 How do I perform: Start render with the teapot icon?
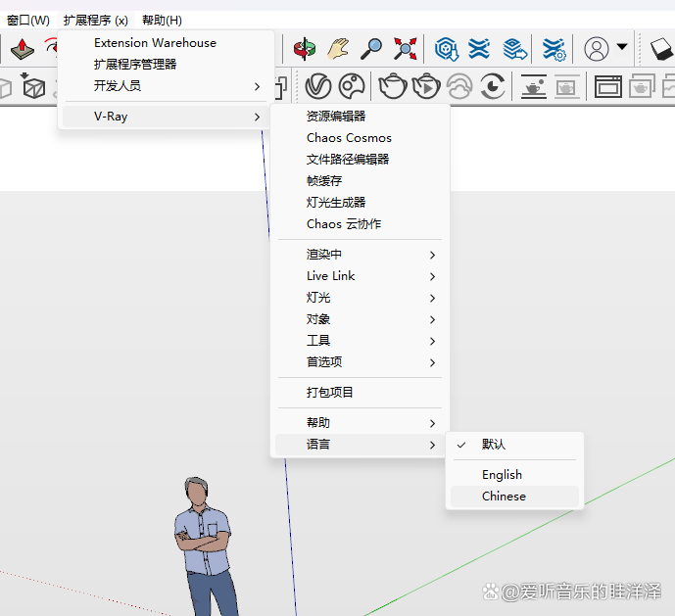coord(393,86)
